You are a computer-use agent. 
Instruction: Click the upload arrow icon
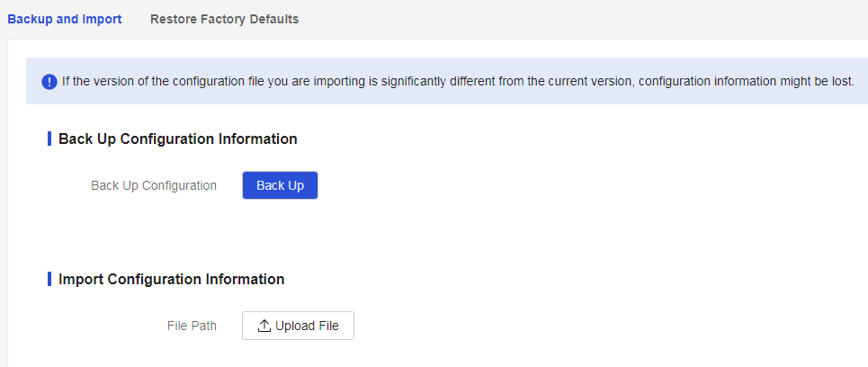pyautogui.click(x=264, y=326)
